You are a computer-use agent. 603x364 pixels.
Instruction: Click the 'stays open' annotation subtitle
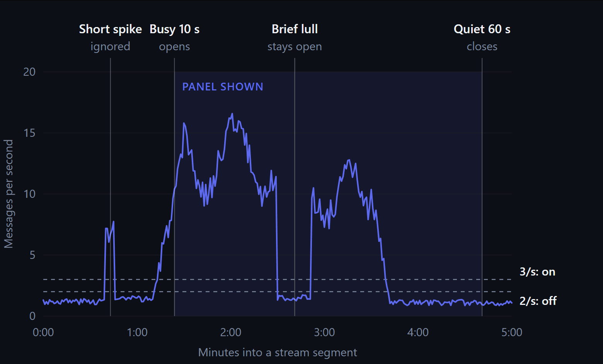point(295,47)
